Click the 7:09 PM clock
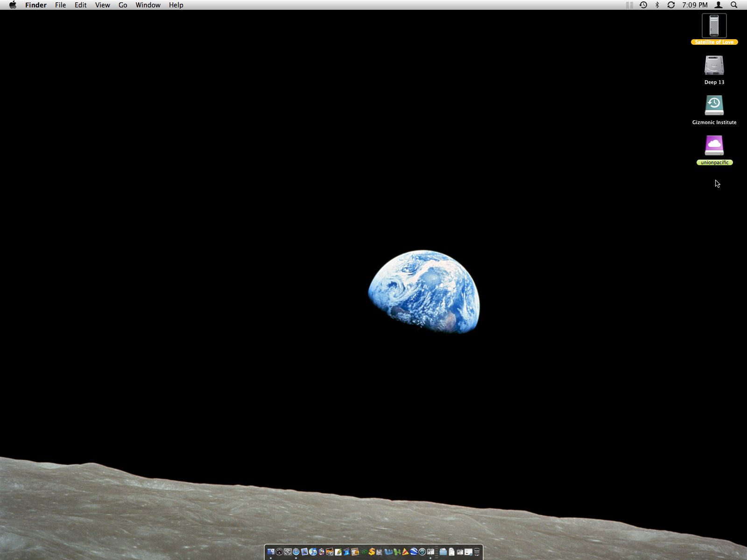 click(x=695, y=5)
